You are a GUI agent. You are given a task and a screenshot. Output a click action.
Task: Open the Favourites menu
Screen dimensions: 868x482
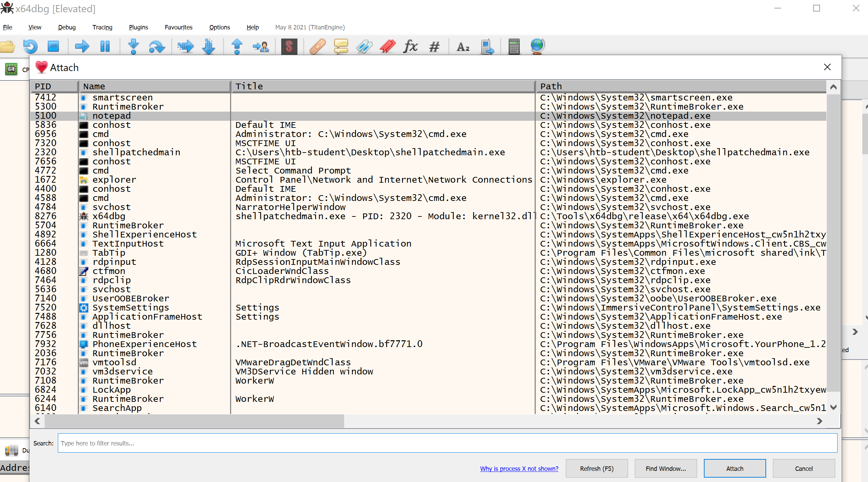[178, 27]
